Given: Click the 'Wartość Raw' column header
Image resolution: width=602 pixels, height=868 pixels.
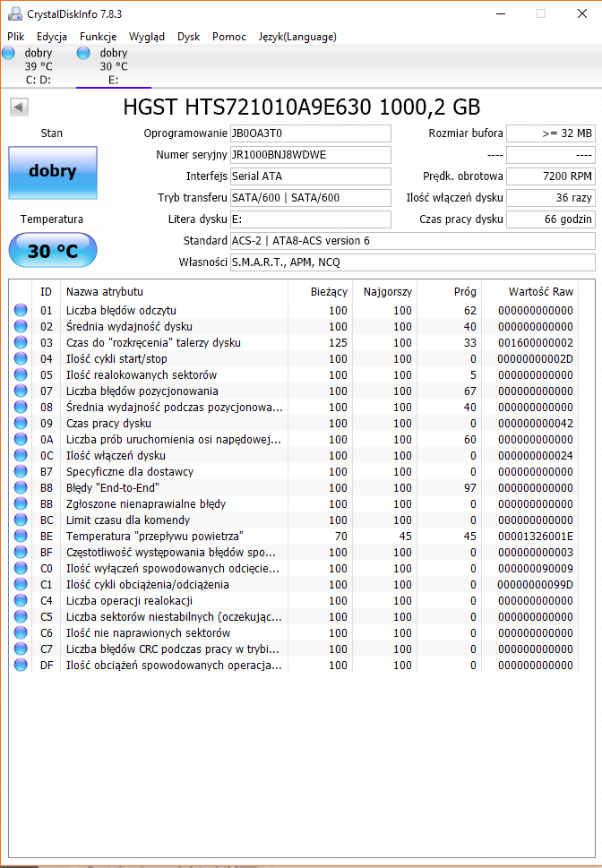Looking at the screenshot, I should 529,292.
